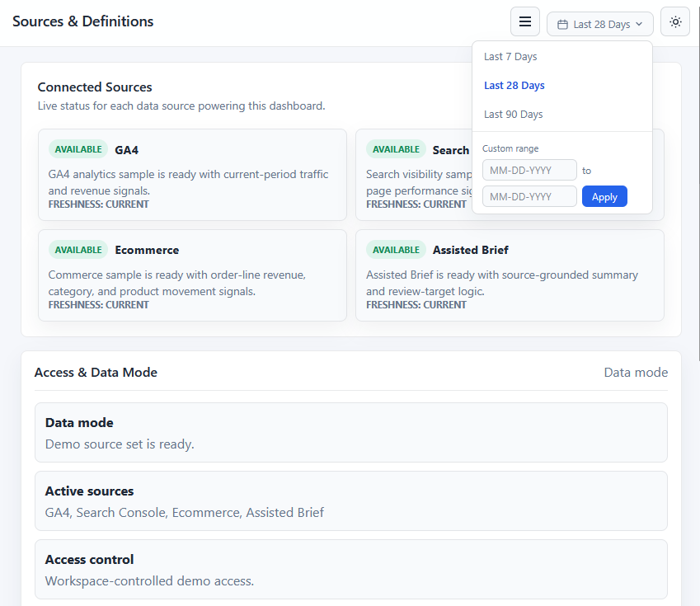Click the Data mode label at section right

[x=636, y=373]
